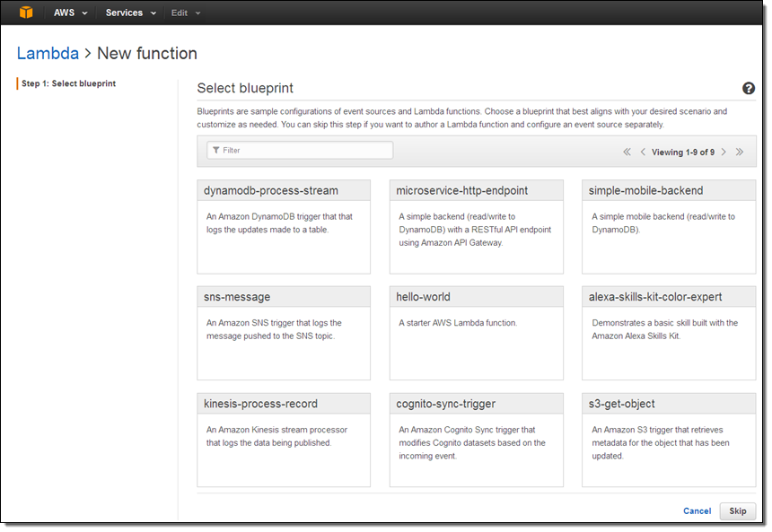
Task: Click the Lambda breadcrumb link
Action: (x=48, y=54)
